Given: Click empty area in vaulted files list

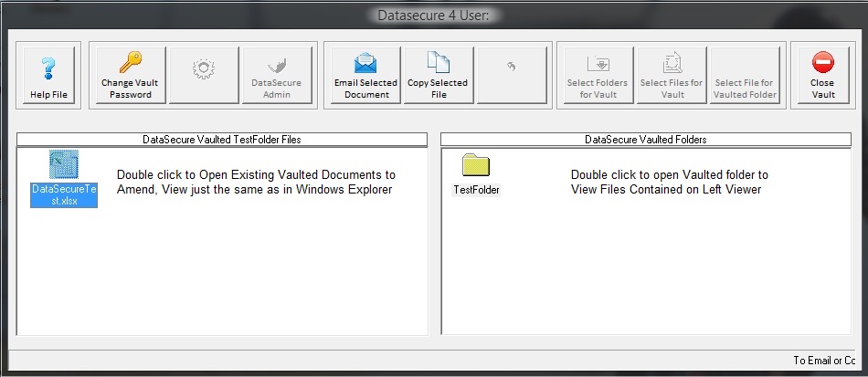Looking at the screenshot, I should click(221, 274).
